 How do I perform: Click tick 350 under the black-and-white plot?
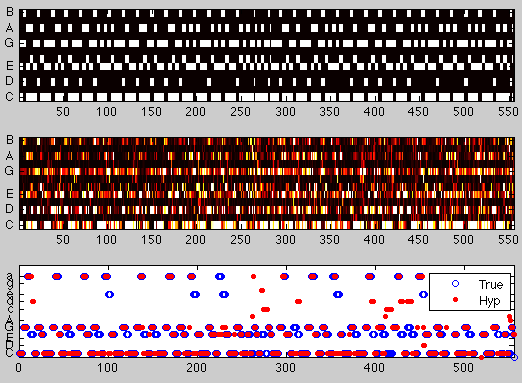point(329,112)
